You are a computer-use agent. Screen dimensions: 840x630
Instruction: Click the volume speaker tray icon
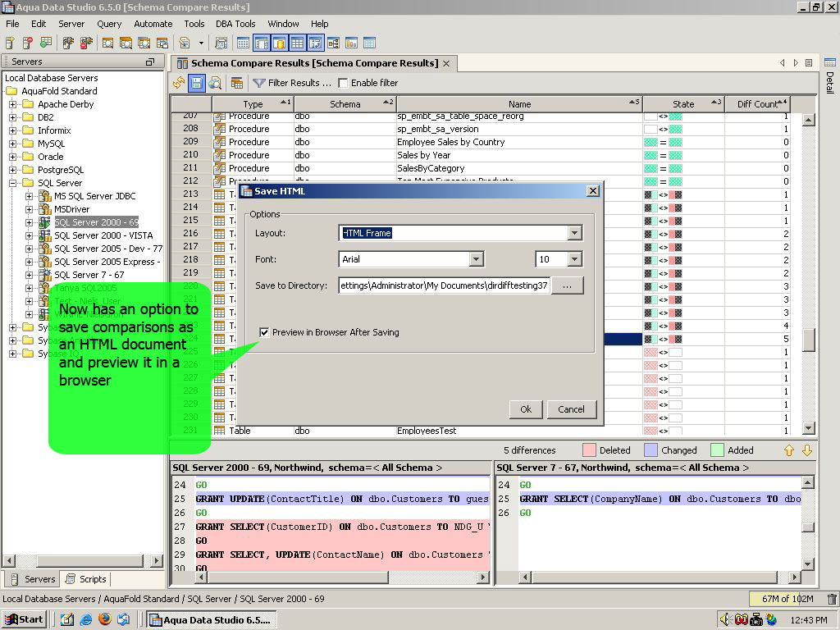724,620
